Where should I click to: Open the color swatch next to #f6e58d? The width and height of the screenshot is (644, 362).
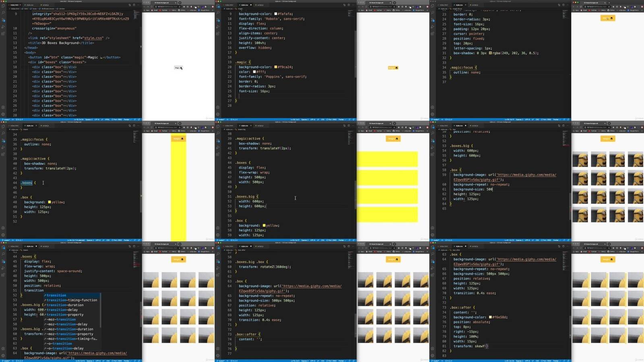click(x=490, y=317)
